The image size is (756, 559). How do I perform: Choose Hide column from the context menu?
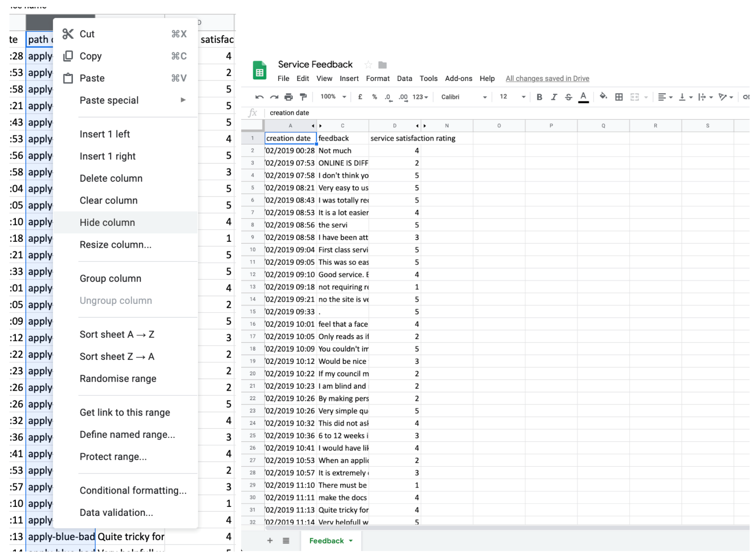(107, 222)
